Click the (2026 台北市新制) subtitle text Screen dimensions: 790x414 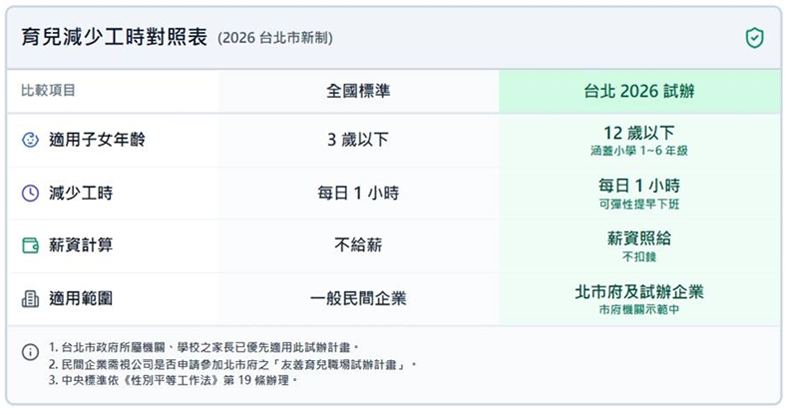click(x=275, y=39)
